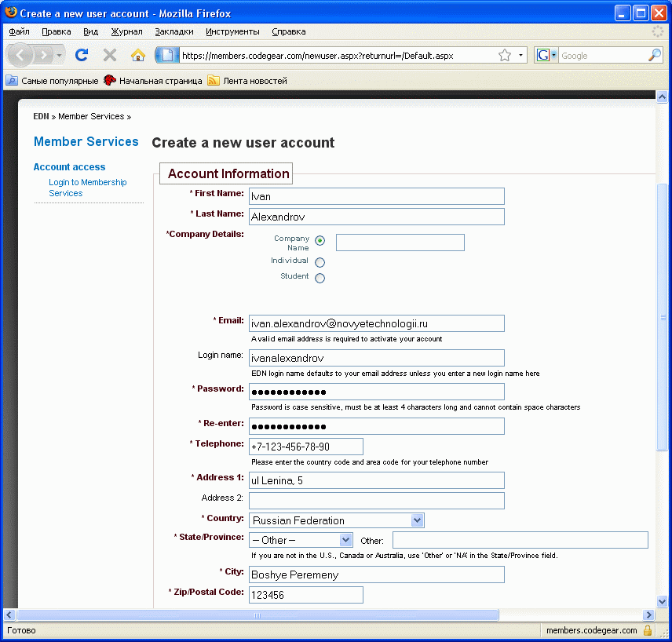Select the Company Name radio button
Screen dimensions: 672x642
click(x=320, y=241)
